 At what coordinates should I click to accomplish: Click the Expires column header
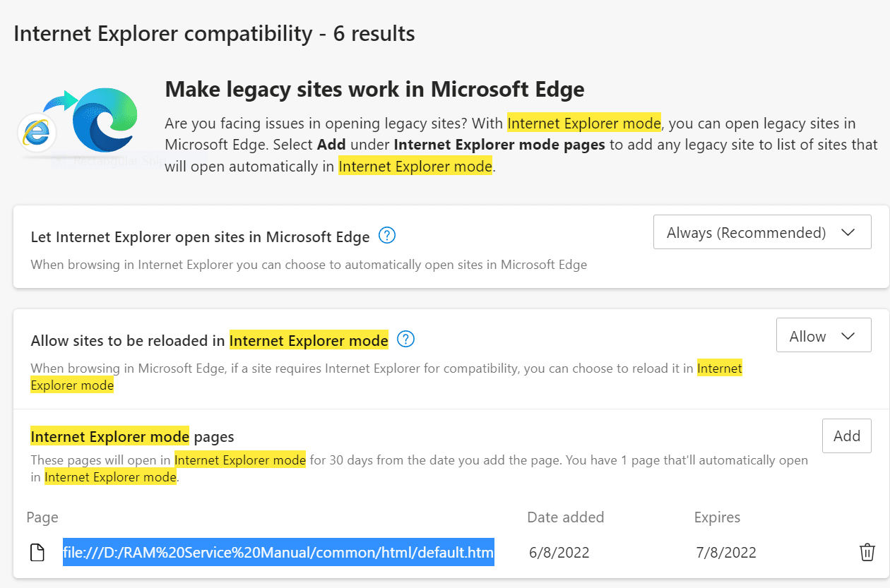coord(717,517)
